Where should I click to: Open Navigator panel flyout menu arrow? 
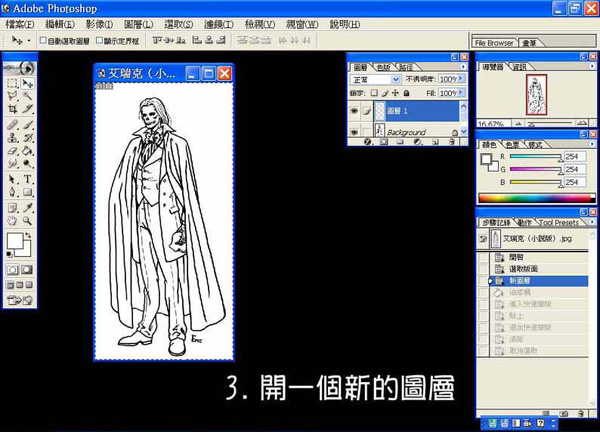[592, 67]
